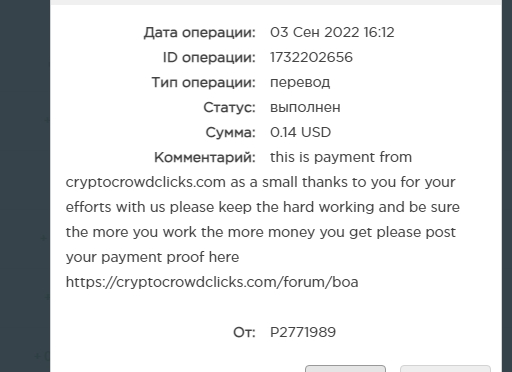Click the 'От:' label
The image size is (512, 372).
pyautogui.click(x=244, y=332)
